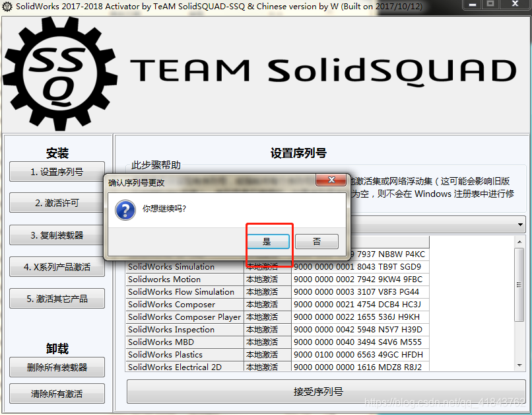Click the 清除所有激活 button

click(x=57, y=394)
